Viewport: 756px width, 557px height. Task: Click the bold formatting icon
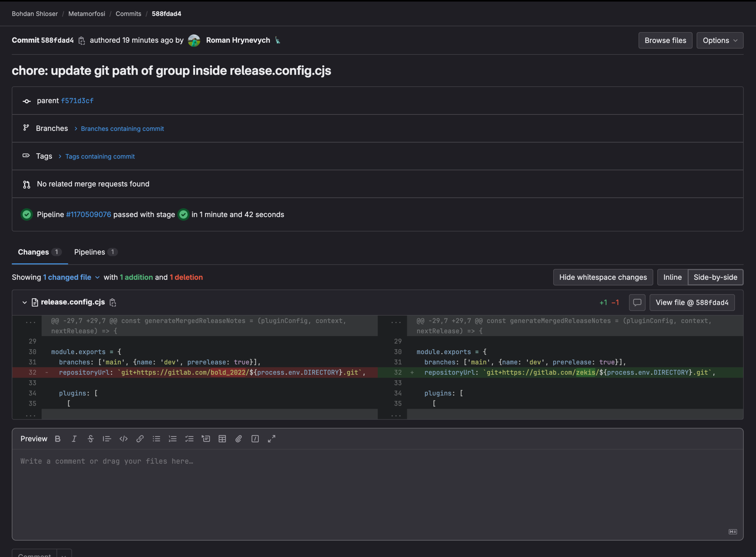[x=57, y=438]
